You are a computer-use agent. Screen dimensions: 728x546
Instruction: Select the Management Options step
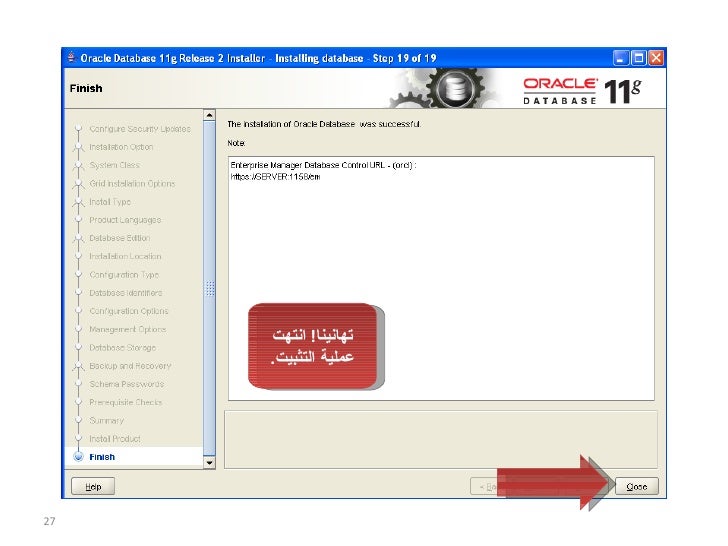tap(128, 329)
